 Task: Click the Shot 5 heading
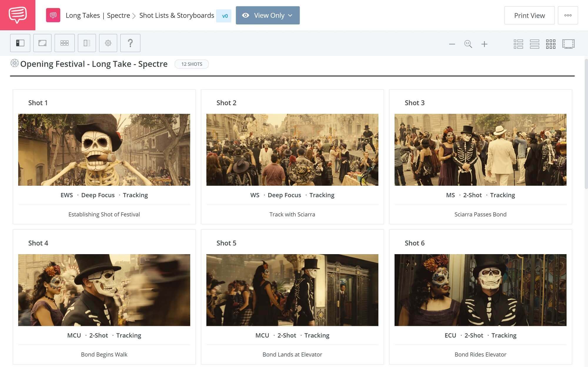tap(226, 243)
